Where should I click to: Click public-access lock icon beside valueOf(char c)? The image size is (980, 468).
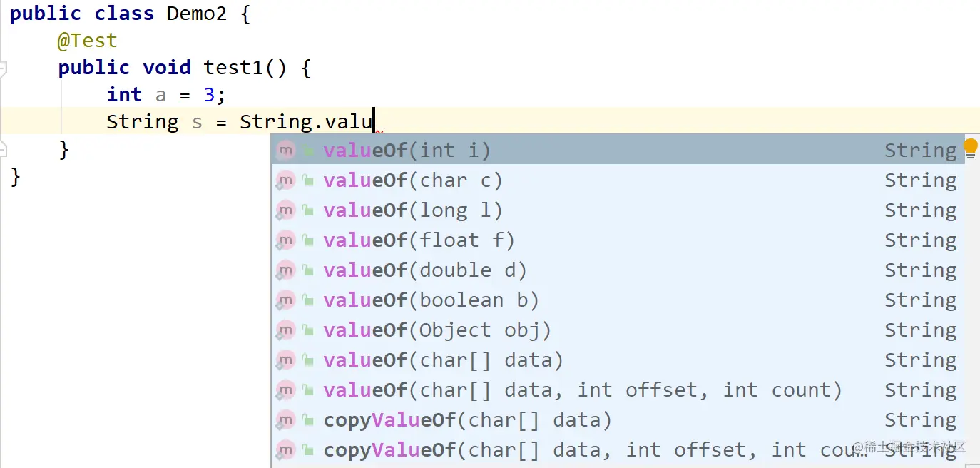click(x=308, y=181)
